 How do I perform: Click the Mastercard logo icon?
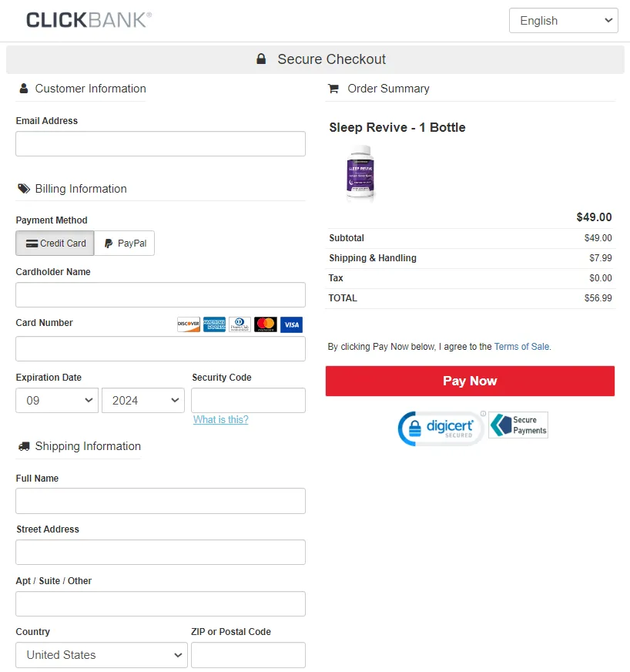click(266, 324)
